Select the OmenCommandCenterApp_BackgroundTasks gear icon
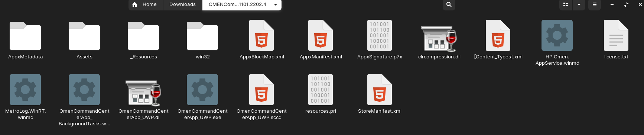This screenshot has width=644, height=135. 84,90
